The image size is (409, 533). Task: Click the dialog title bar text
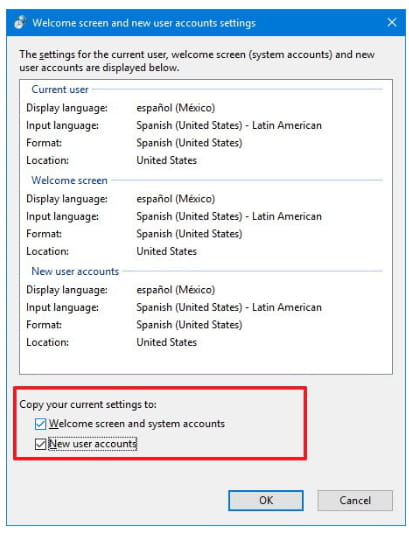[144, 23]
